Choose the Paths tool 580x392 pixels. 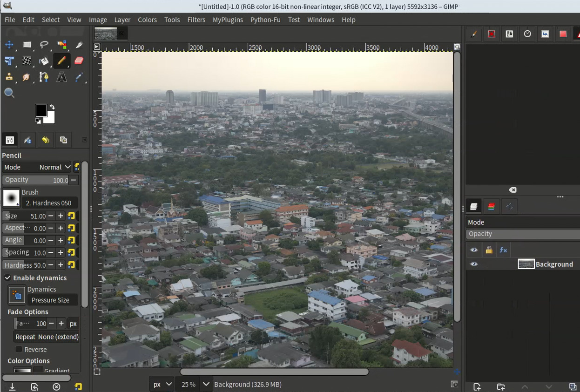pyautogui.click(x=44, y=77)
